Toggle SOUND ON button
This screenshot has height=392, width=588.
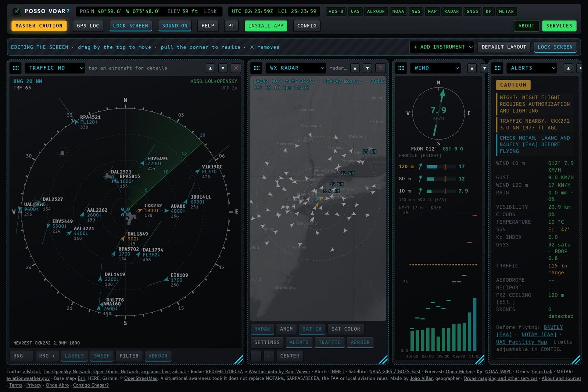(x=175, y=26)
